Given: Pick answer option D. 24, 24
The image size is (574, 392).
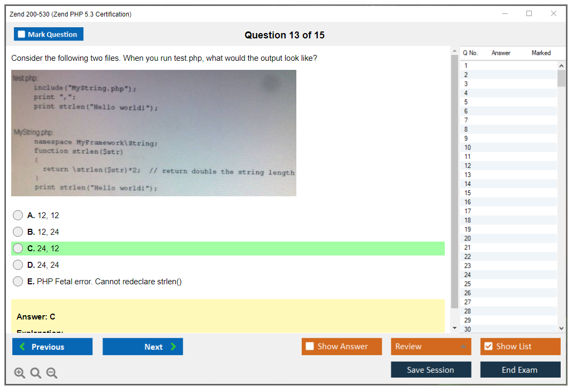Looking at the screenshot, I should point(18,265).
